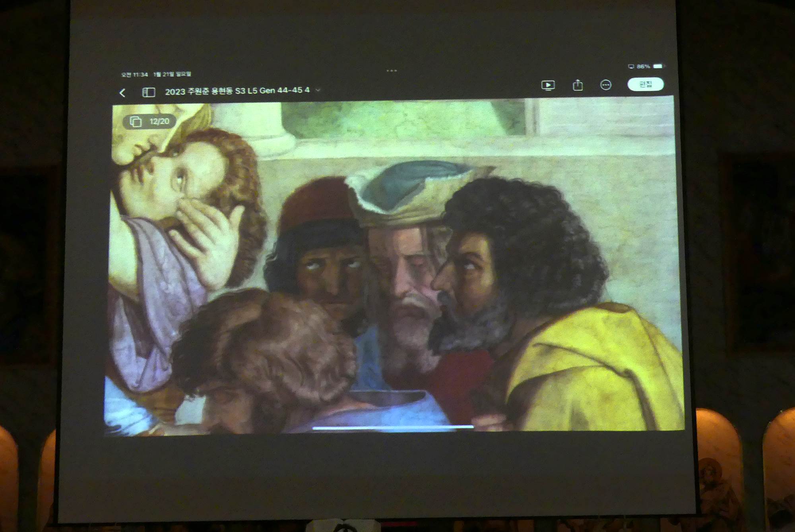
Task: Go back with the left chevron
Action: coord(122,93)
